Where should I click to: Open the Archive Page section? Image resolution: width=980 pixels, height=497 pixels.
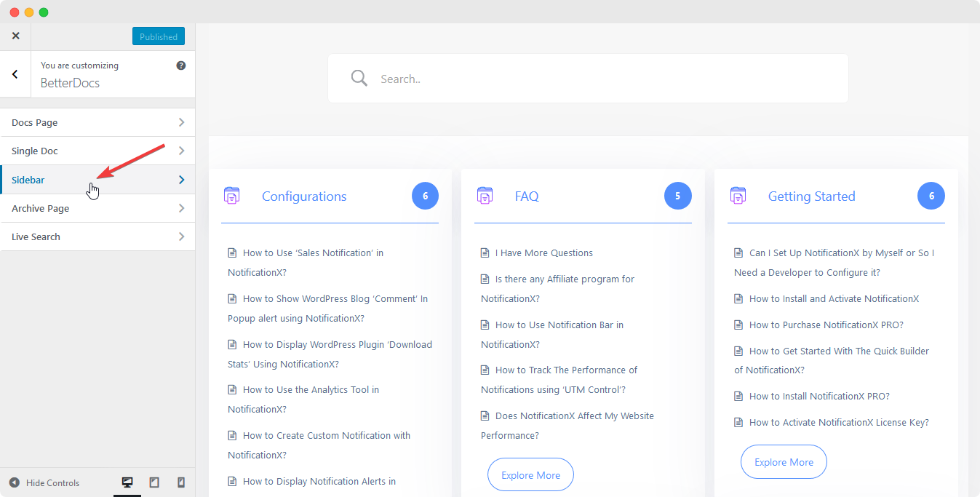click(x=97, y=208)
